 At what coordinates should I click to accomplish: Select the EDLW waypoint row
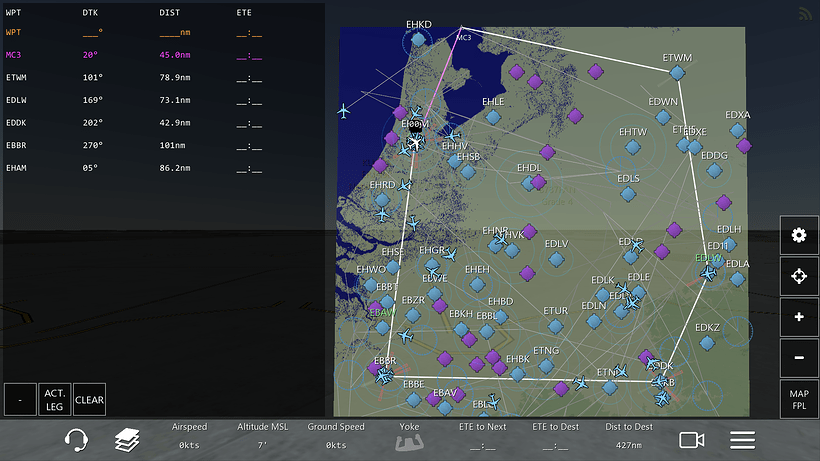(x=163, y=100)
